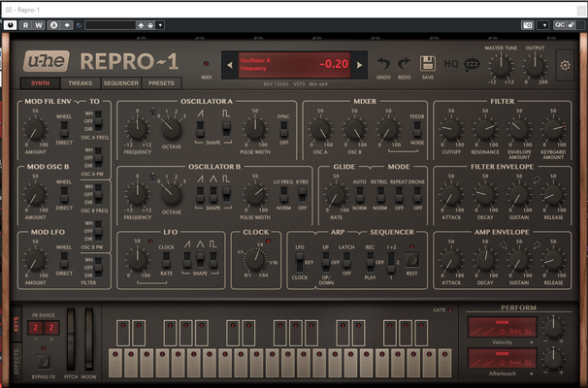Open the host preset name dropdown
Viewport: 588px width, 388px height.
(111, 24)
